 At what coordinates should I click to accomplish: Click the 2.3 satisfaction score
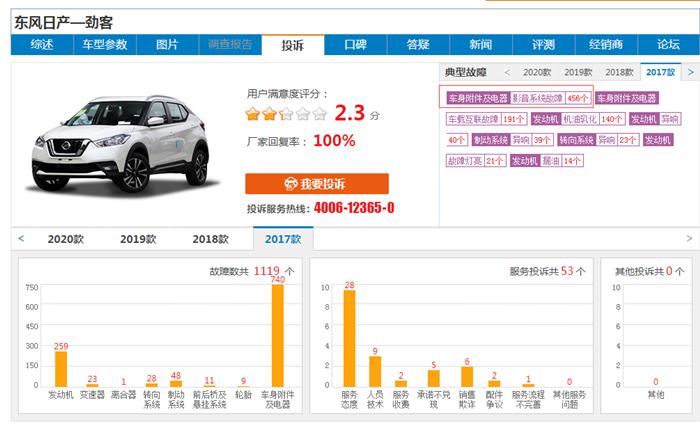[350, 113]
